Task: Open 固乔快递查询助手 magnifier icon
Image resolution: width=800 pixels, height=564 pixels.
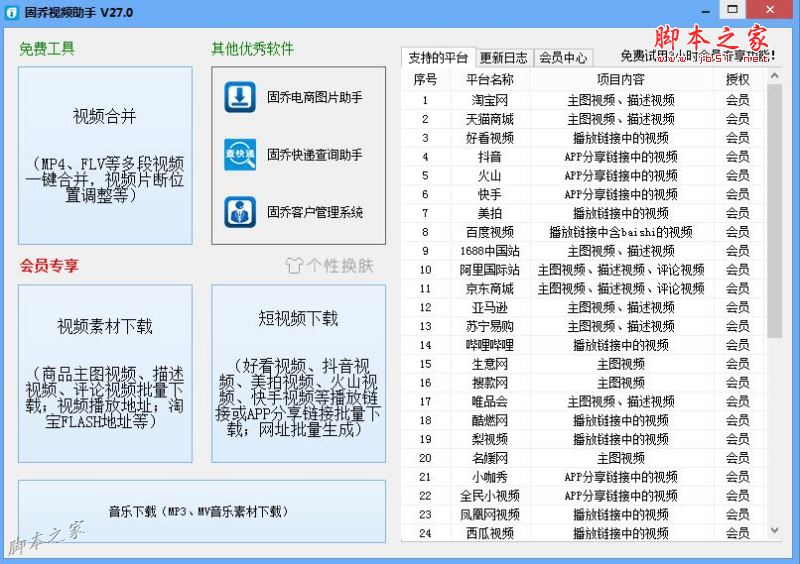Action: point(240,154)
